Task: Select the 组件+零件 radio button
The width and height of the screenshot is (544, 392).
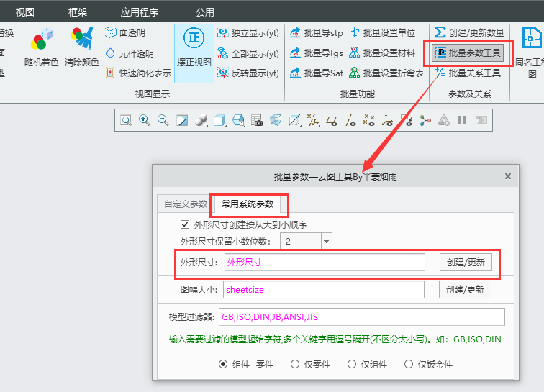Action: coord(223,364)
